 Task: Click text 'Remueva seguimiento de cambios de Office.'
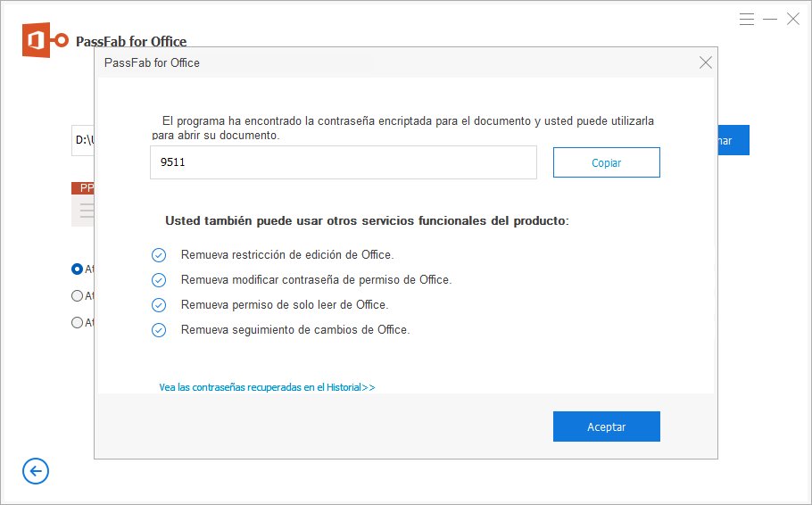click(295, 329)
